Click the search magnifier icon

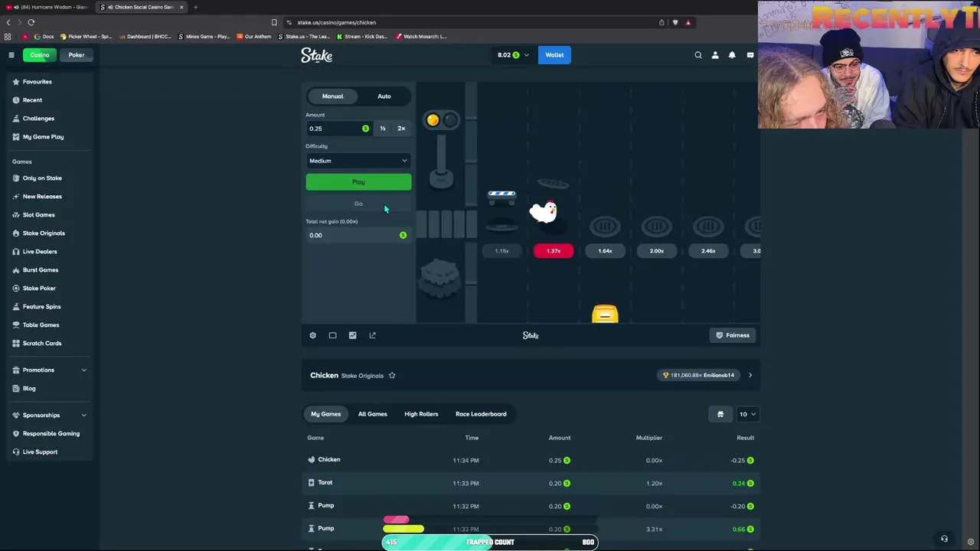click(698, 55)
